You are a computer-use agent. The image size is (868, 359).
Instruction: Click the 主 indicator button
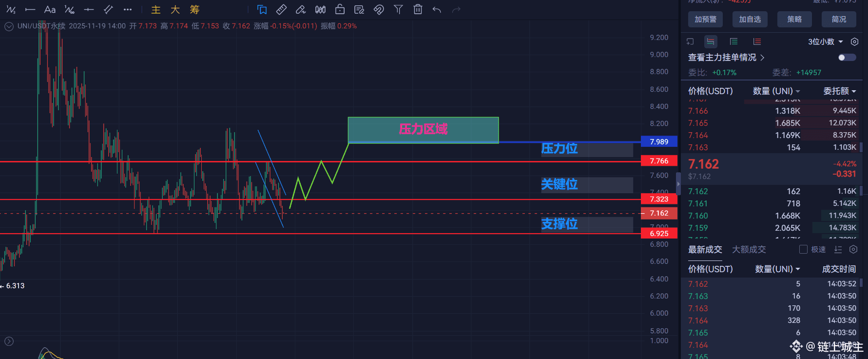(x=156, y=10)
